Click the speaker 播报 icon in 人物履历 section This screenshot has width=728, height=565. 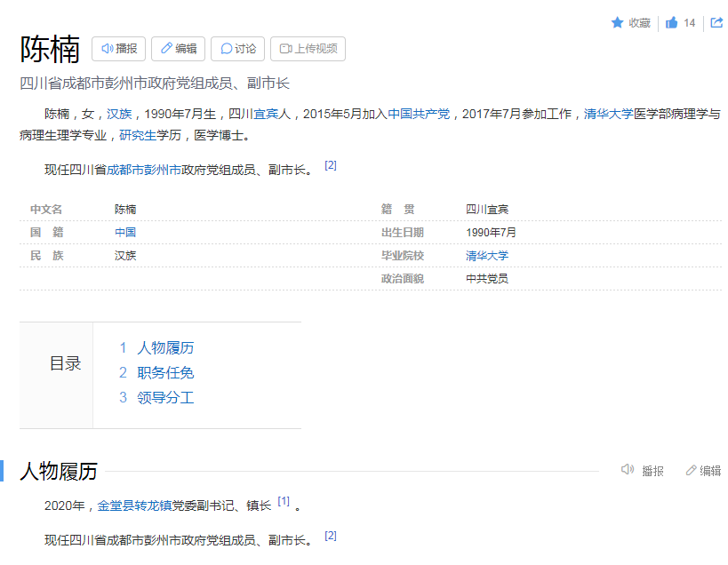click(628, 470)
